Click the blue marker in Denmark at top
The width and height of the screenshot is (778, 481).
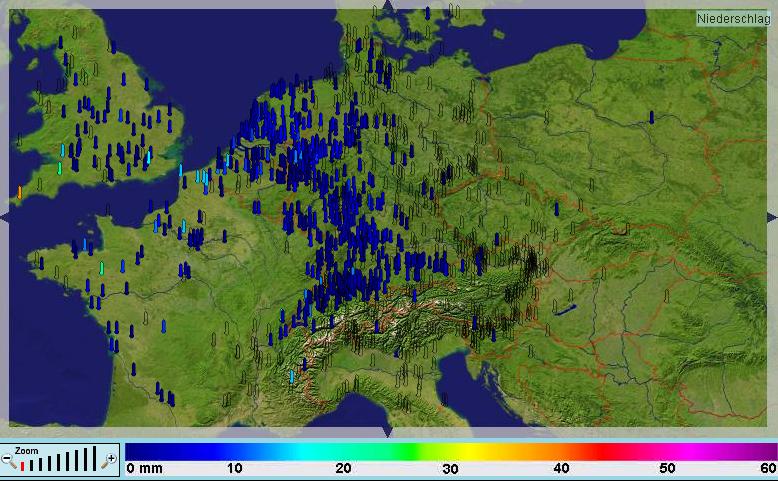pos(427,13)
